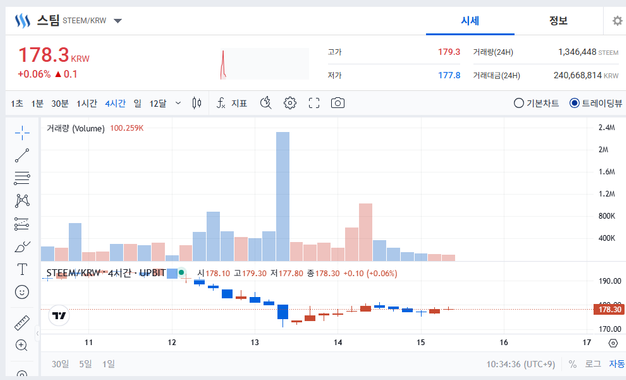
Task: Select the 기본차트 radio option
Action: [536, 103]
